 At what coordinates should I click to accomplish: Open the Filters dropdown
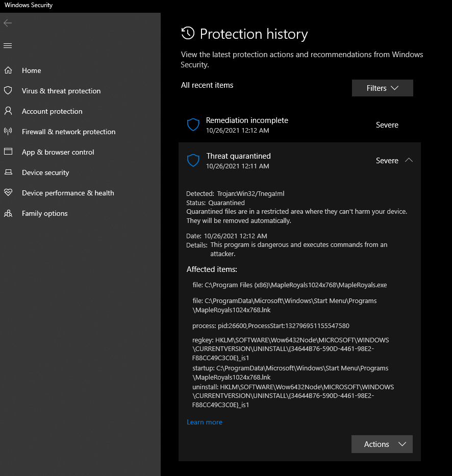[x=382, y=88]
